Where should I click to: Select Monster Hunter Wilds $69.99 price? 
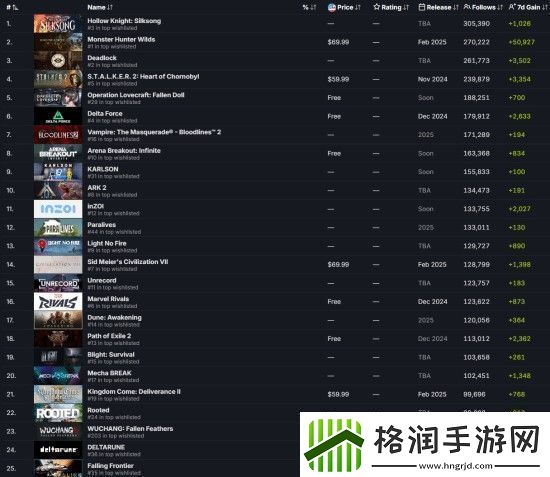coord(338,42)
